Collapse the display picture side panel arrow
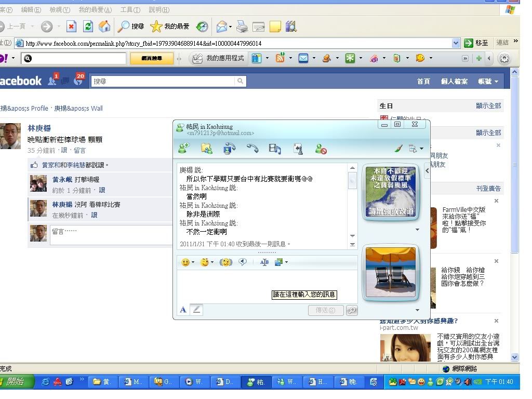The width and height of the screenshot is (532, 399). (427, 170)
